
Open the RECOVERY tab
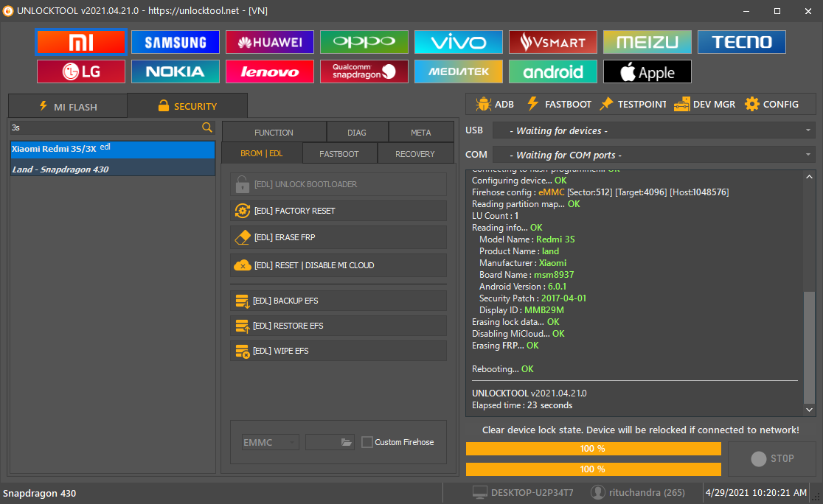415,154
